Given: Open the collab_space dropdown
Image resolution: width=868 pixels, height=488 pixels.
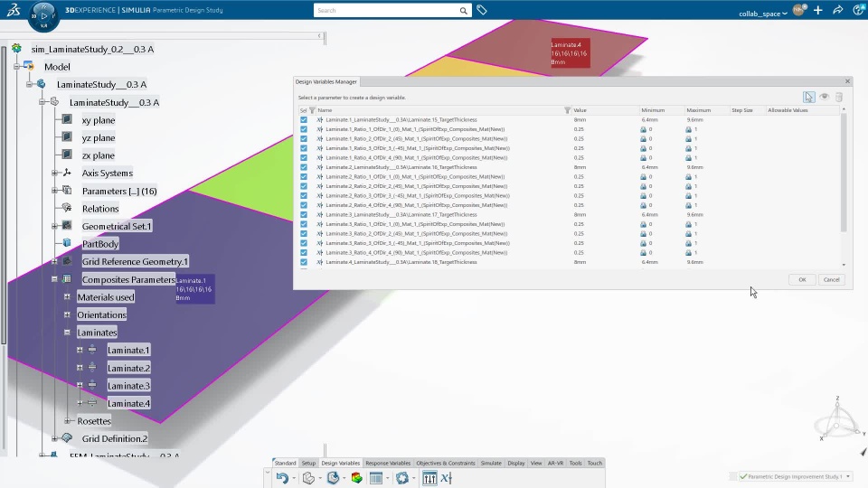Looking at the screenshot, I should (x=763, y=14).
